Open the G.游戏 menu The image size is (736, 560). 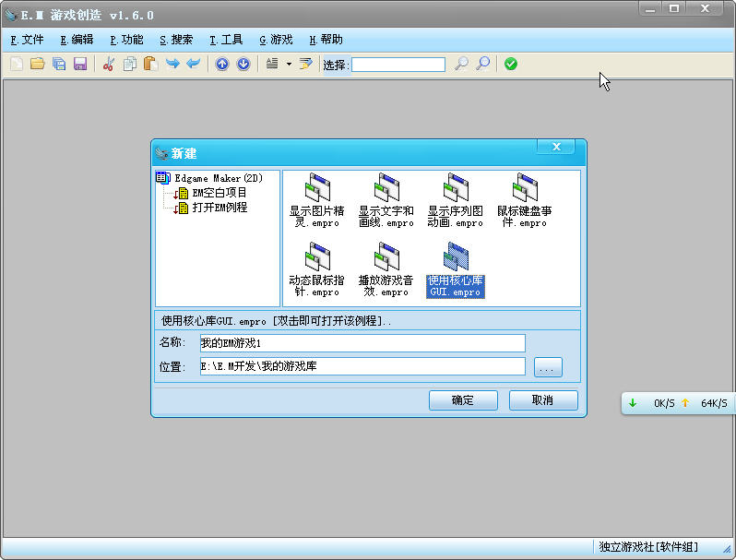276,40
